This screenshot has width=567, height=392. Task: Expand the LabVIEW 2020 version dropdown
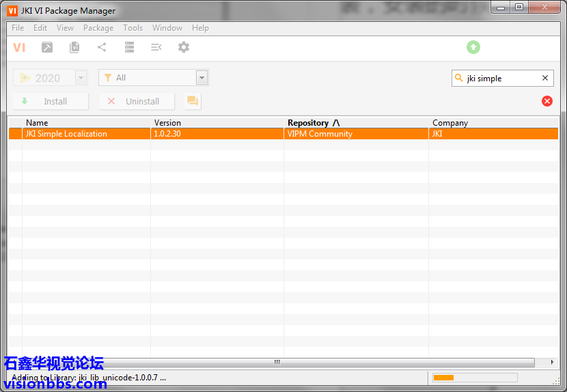(81, 78)
